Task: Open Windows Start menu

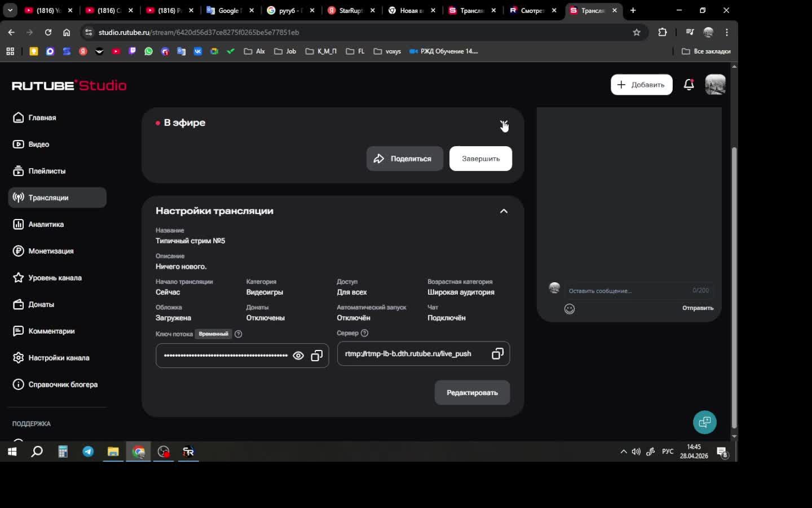Action: point(12,452)
